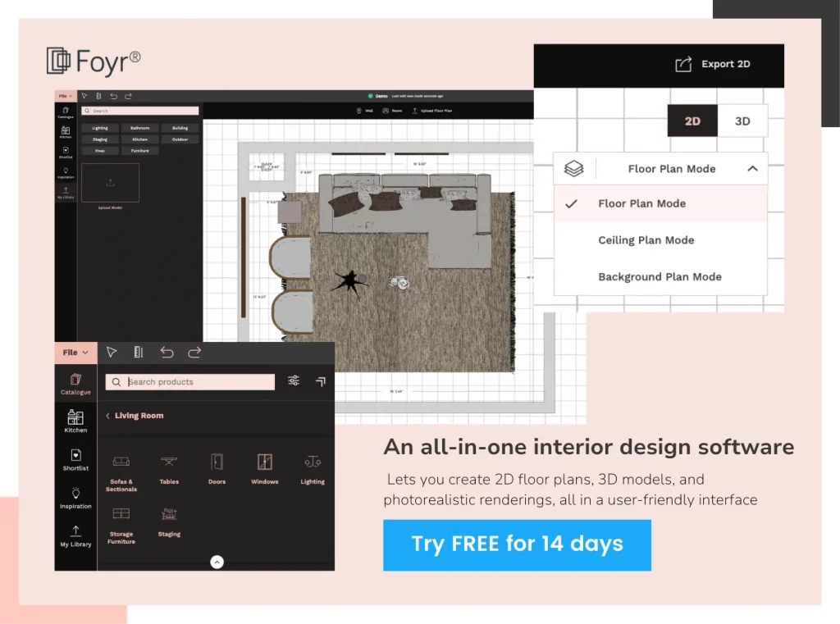Go back from Living Room category
840x624 pixels.
(x=107, y=416)
